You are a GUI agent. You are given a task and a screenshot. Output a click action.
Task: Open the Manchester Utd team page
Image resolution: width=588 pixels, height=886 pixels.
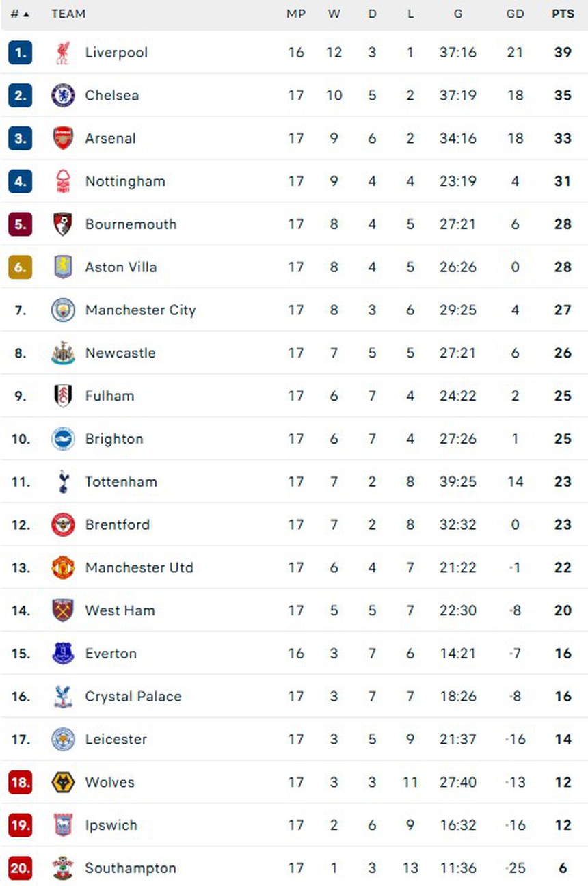click(139, 568)
